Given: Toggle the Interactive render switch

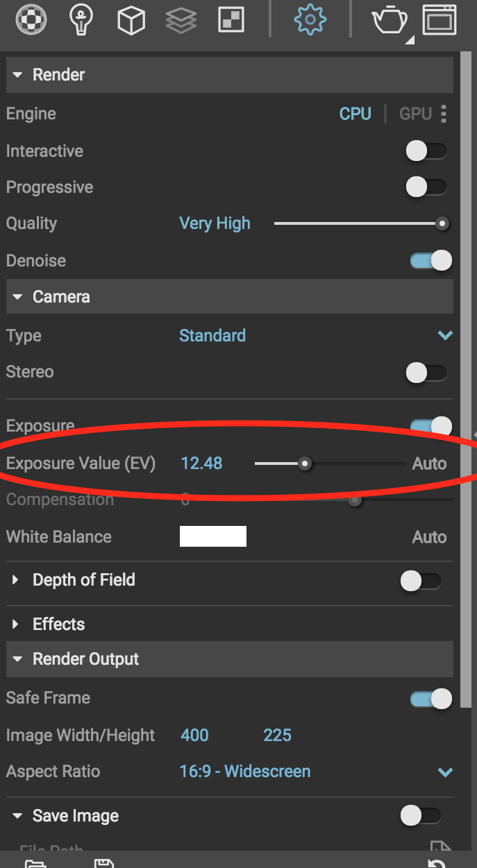Looking at the screenshot, I should (426, 151).
